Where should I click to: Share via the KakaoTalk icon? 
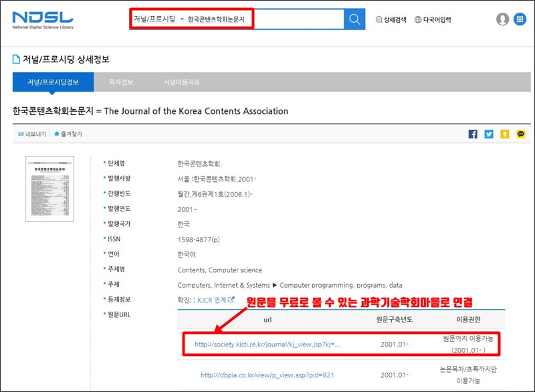pyautogui.click(x=521, y=134)
